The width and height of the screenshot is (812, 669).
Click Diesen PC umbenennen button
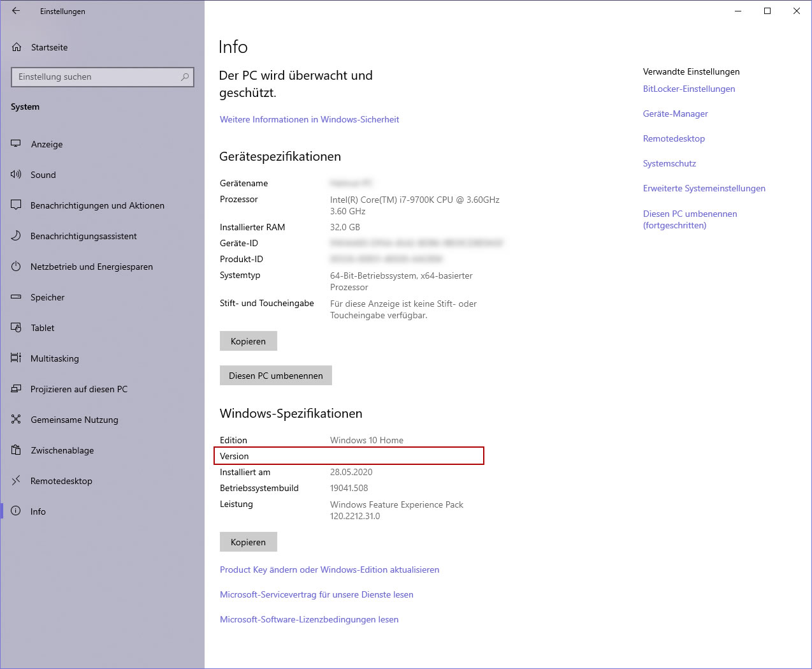click(x=276, y=376)
